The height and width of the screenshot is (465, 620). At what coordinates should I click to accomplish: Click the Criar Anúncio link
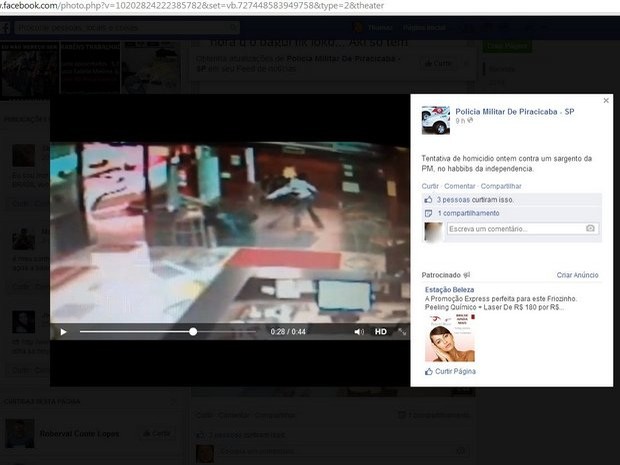[x=577, y=275]
